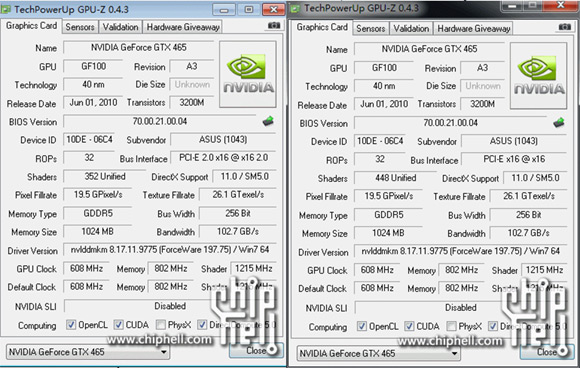Click ASUS (1043) subvendor in right window
This screenshot has height=368, width=580.
click(x=514, y=141)
